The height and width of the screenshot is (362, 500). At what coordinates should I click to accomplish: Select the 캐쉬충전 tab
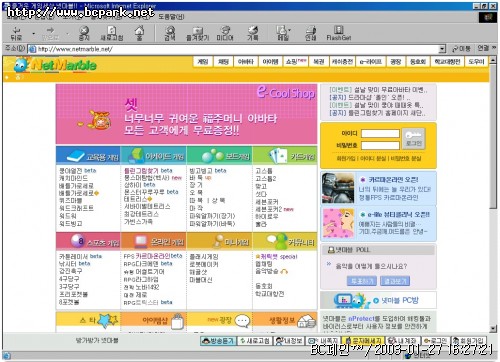pyautogui.click(x=342, y=62)
